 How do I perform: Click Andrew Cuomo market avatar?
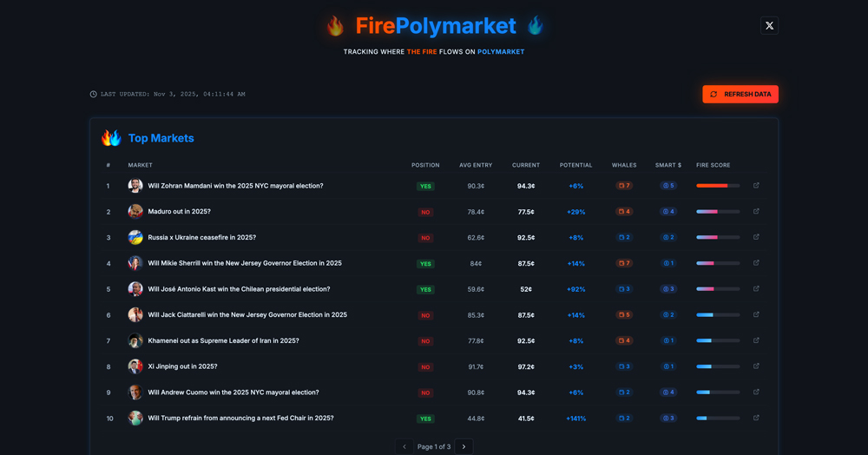pos(135,392)
